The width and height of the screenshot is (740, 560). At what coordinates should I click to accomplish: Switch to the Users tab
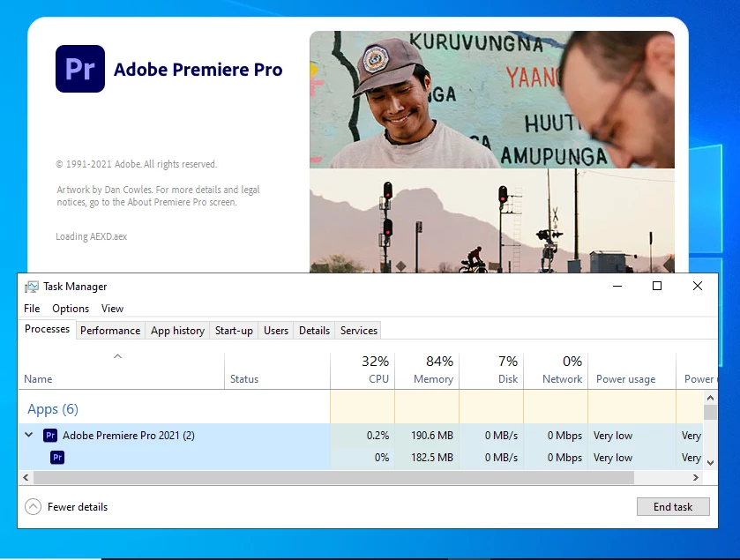(x=275, y=330)
